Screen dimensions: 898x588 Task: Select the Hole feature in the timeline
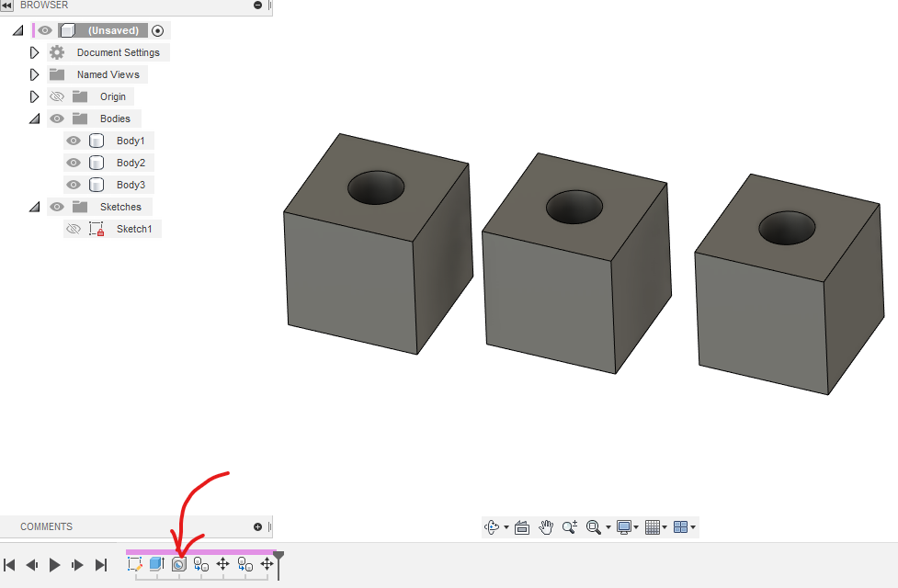pos(179,565)
